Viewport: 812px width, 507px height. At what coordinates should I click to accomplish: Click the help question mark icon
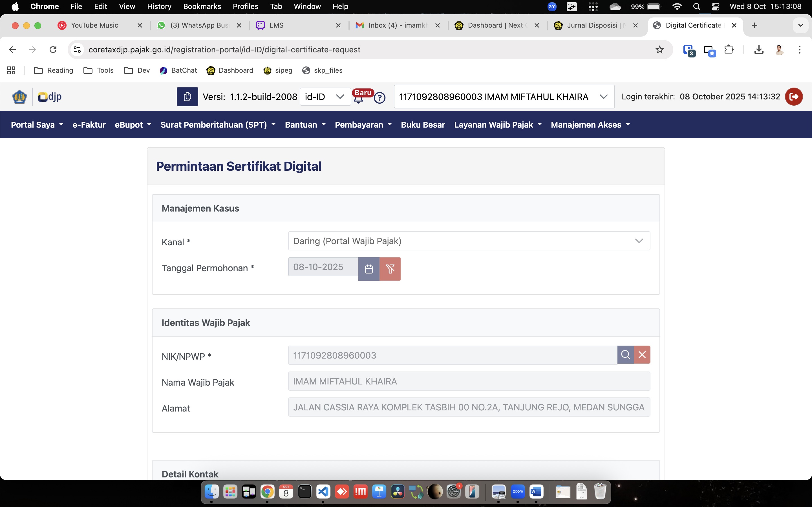(379, 98)
